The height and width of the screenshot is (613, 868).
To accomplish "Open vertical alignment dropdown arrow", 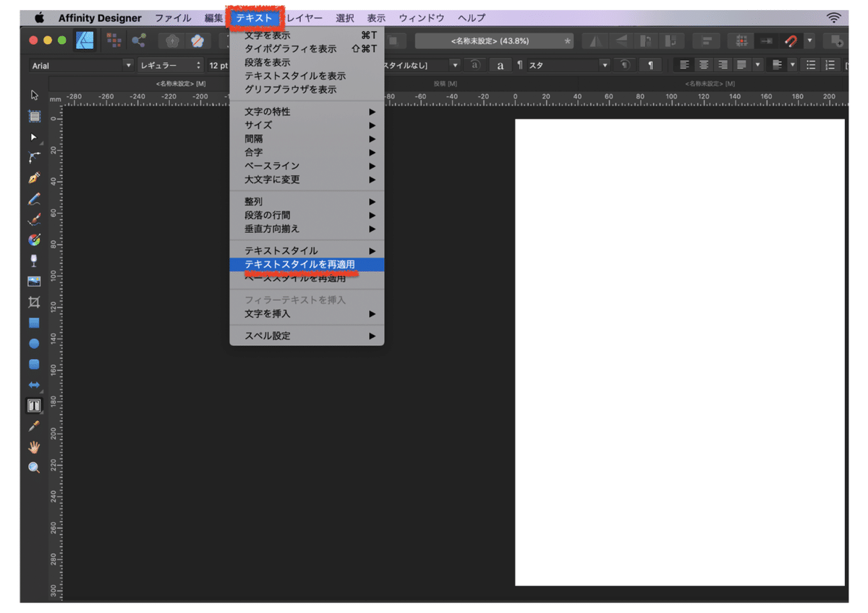I will pos(792,65).
